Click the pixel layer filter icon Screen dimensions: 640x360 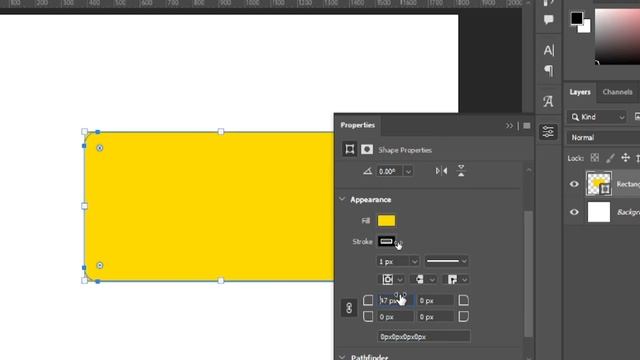[637, 117]
